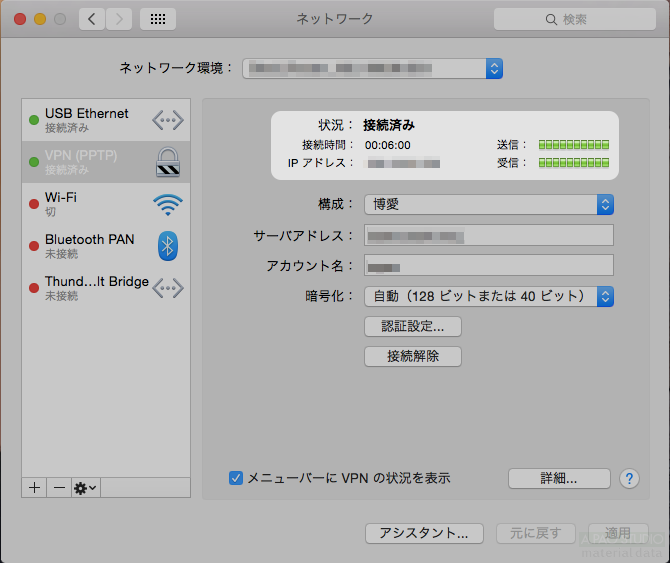Click the 接続済み status text

pyautogui.click(x=389, y=125)
